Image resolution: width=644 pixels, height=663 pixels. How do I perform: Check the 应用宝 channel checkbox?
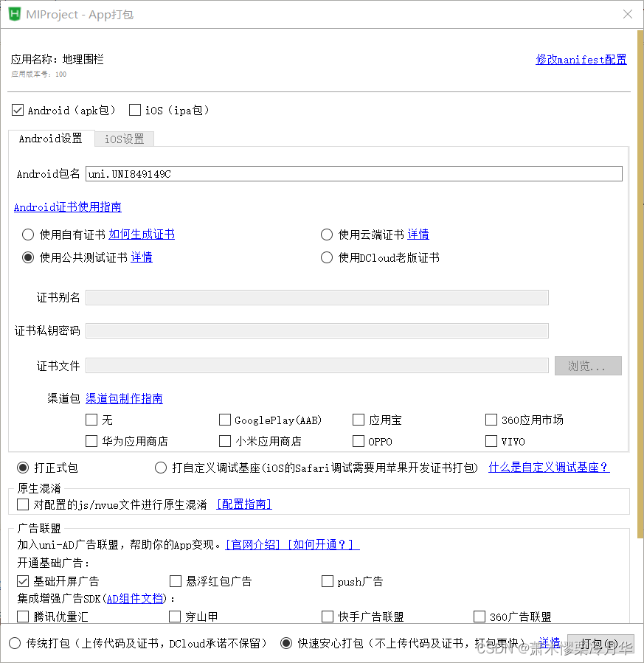(x=359, y=420)
